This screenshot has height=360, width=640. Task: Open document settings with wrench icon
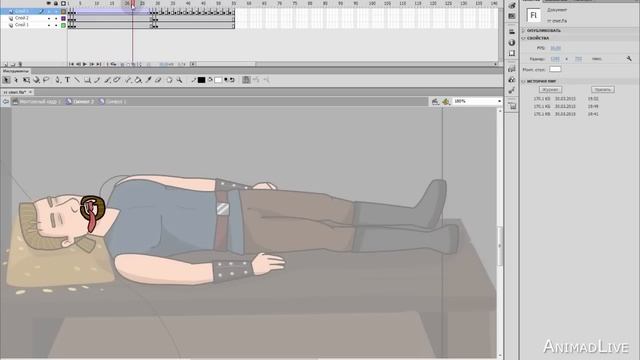629,59
